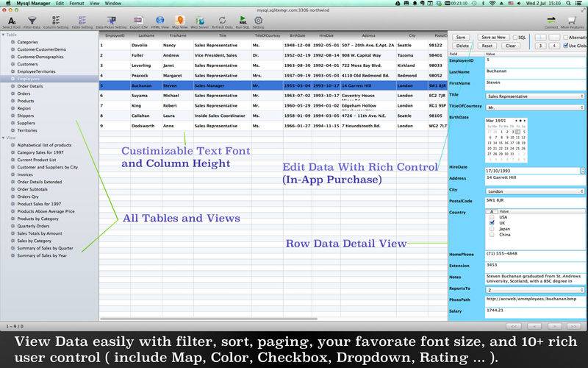Collapse the Table section in the sidebar
This screenshot has width=588, height=368.
pos(4,35)
